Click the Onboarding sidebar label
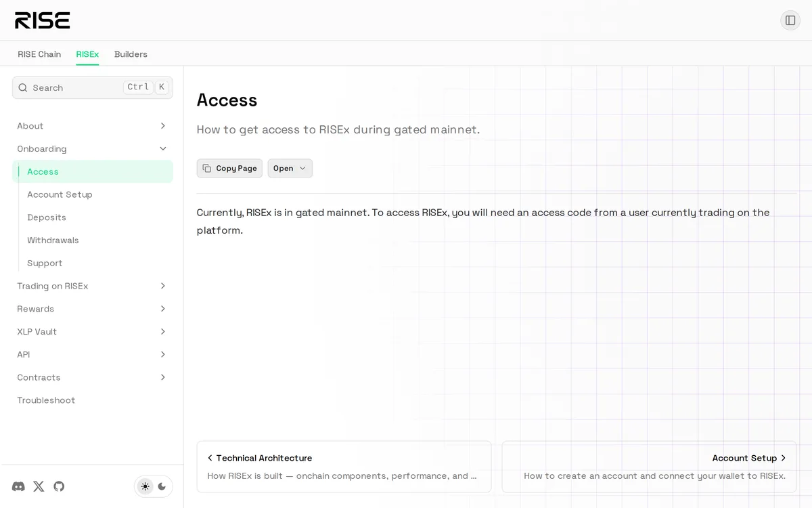Screen dimensions: 812x508 tap(42, 149)
